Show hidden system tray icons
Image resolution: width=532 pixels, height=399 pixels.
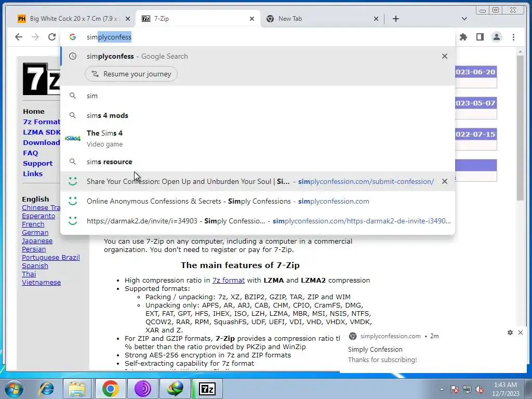pyautogui.click(x=442, y=389)
